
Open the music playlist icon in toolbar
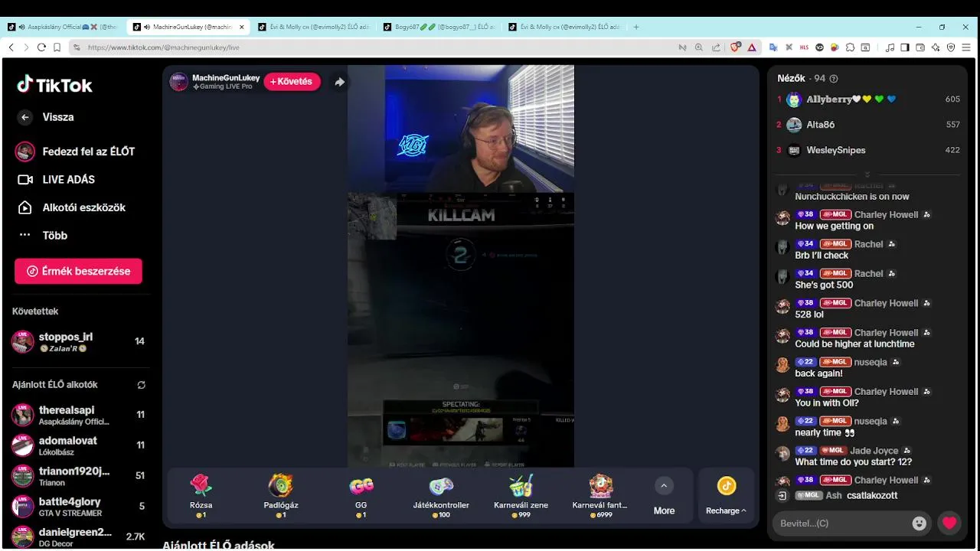890,47
